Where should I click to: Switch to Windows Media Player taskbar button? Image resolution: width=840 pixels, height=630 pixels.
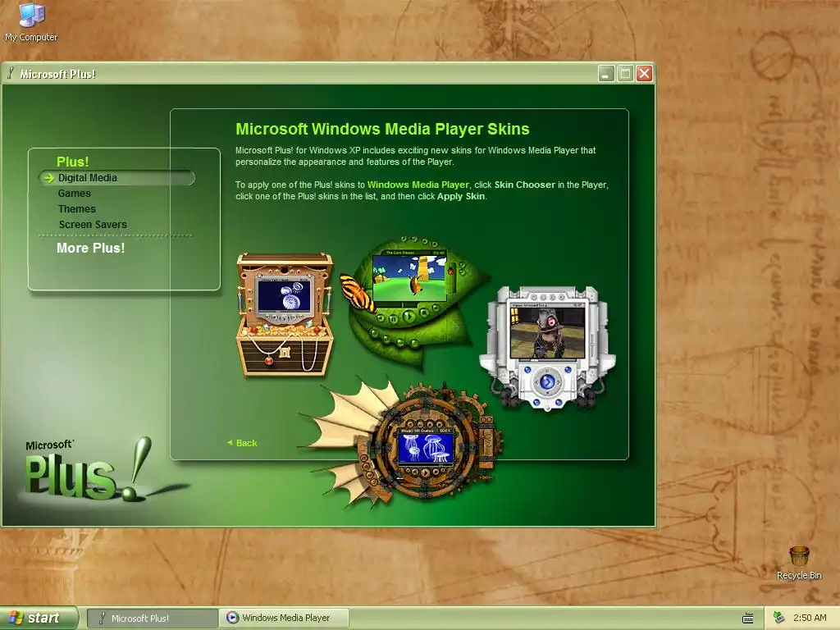coord(284,619)
